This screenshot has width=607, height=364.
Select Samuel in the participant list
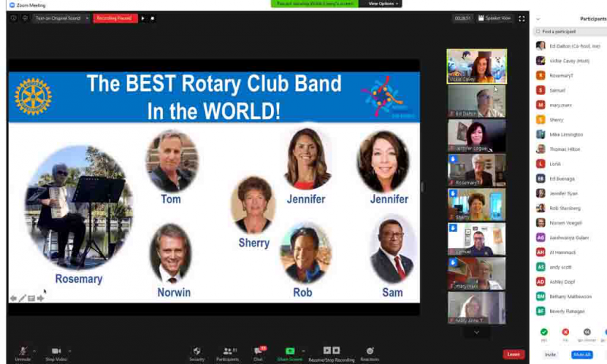[x=571, y=90]
